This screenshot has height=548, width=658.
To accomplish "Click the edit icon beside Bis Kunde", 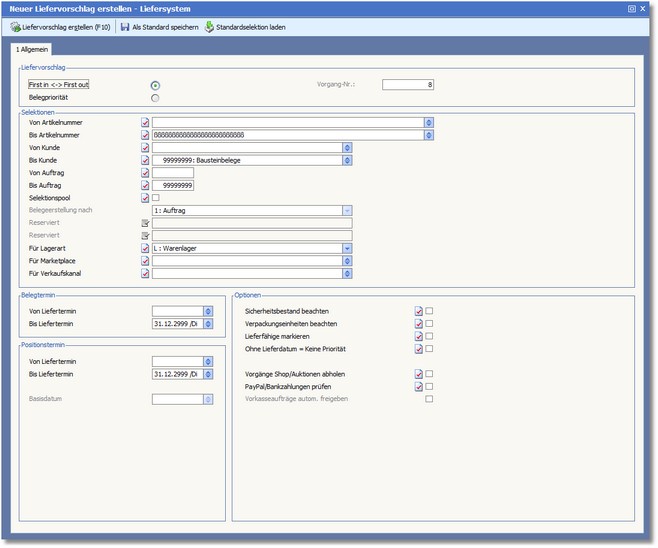I will (x=146, y=160).
